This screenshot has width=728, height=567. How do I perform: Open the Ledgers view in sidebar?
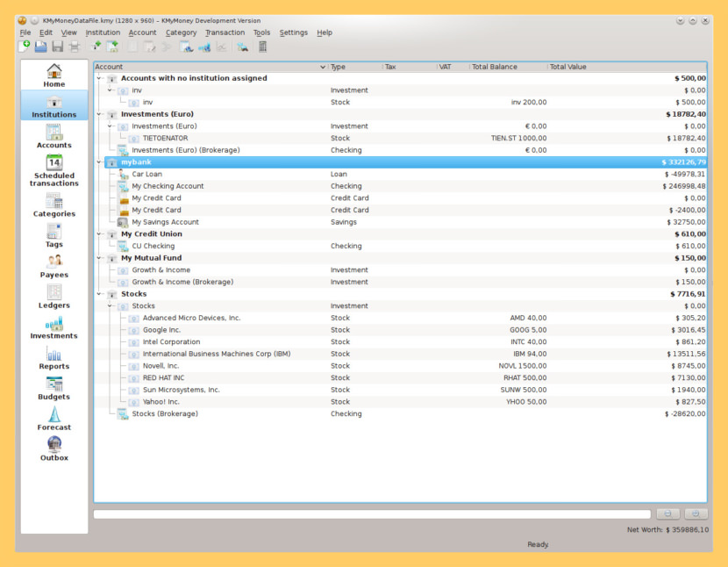click(54, 297)
